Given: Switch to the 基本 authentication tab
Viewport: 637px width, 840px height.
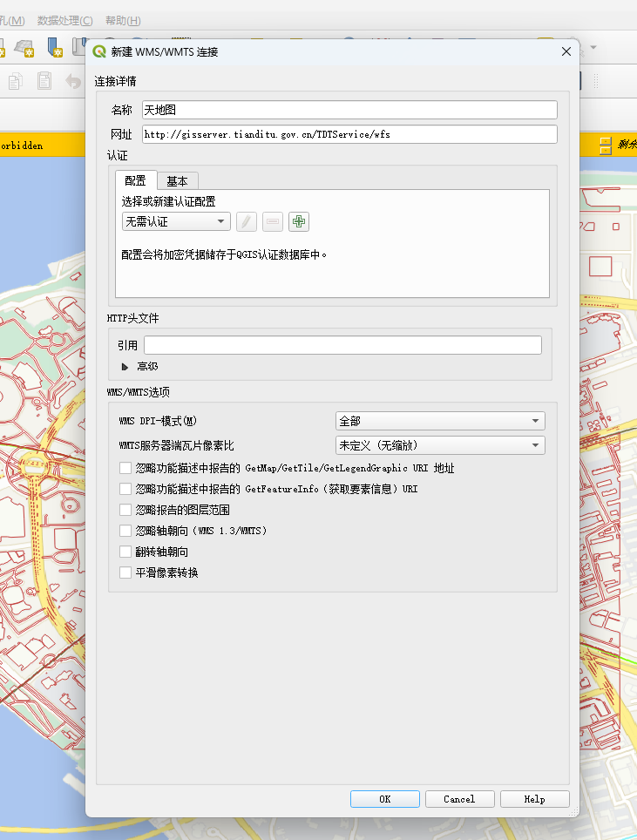Looking at the screenshot, I should [x=177, y=181].
